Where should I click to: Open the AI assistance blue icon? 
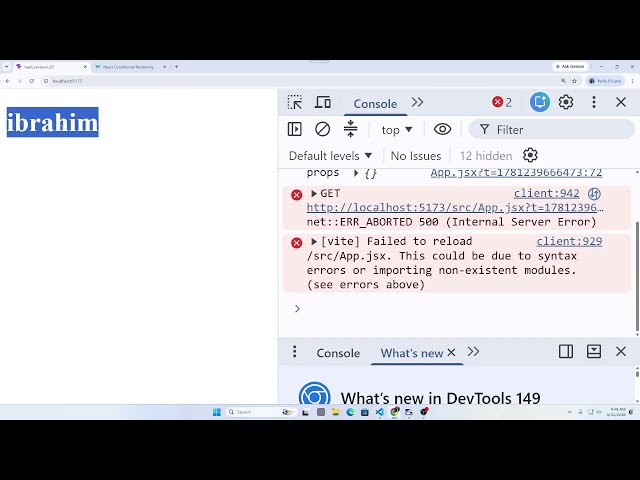(x=539, y=102)
